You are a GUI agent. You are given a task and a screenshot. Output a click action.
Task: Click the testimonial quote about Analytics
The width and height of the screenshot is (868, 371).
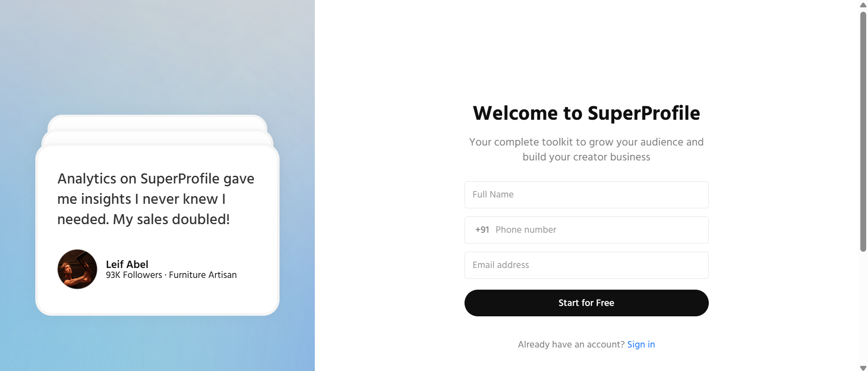[x=156, y=199]
